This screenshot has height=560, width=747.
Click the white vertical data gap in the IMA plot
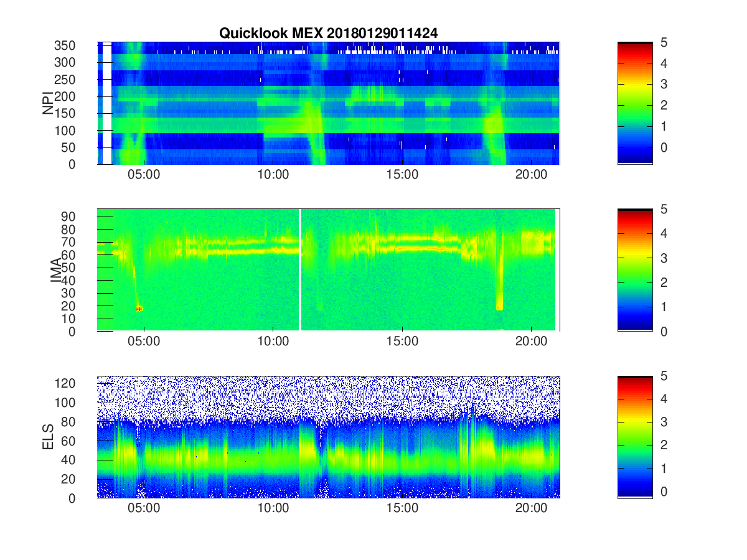[x=300, y=270]
